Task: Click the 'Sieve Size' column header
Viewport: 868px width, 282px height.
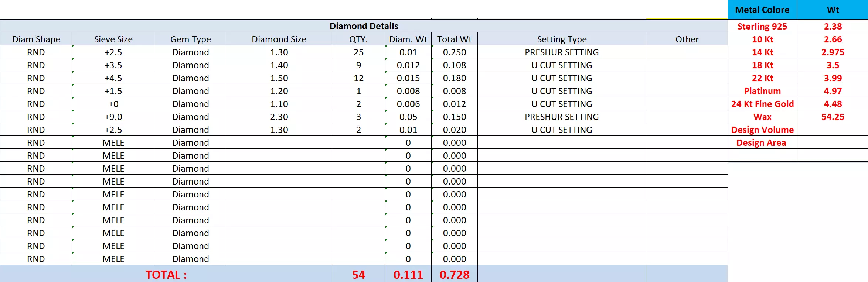Action: coord(113,39)
